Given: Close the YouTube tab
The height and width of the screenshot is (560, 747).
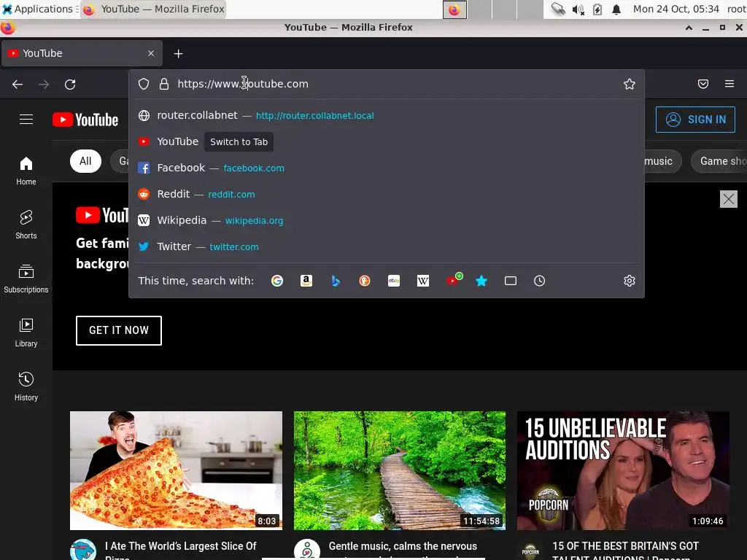Looking at the screenshot, I should [x=151, y=53].
